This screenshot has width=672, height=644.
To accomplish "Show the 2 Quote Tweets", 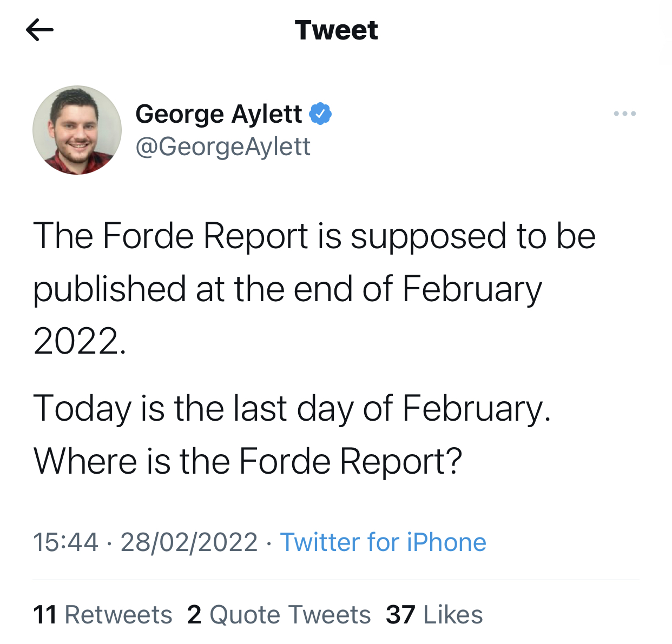I will [x=279, y=615].
